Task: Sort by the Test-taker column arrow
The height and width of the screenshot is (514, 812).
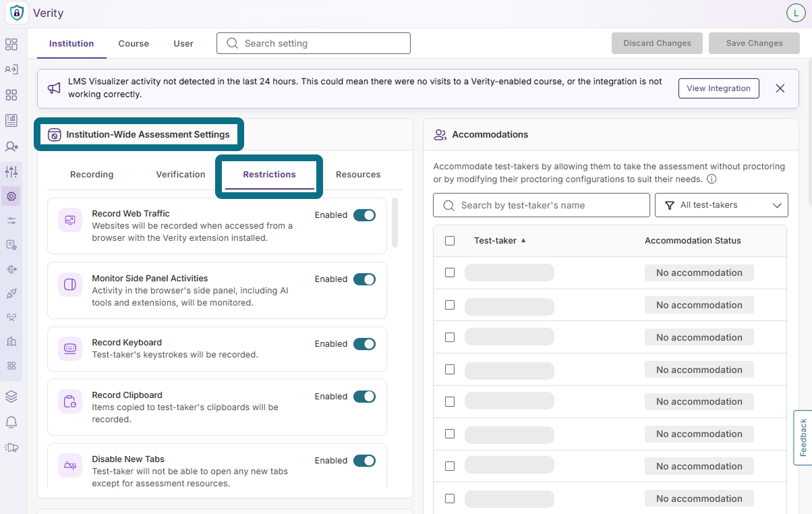Action: [x=523, y=240]
